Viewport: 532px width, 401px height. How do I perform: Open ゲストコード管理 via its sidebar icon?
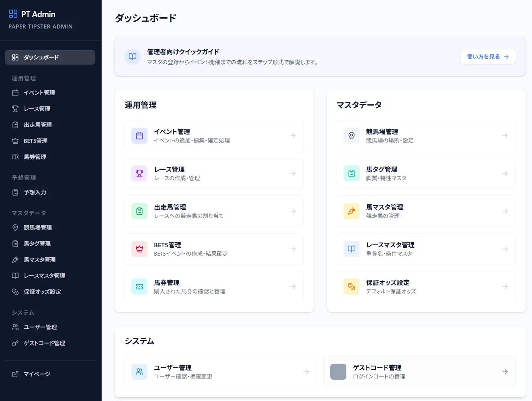click(15, 343)
